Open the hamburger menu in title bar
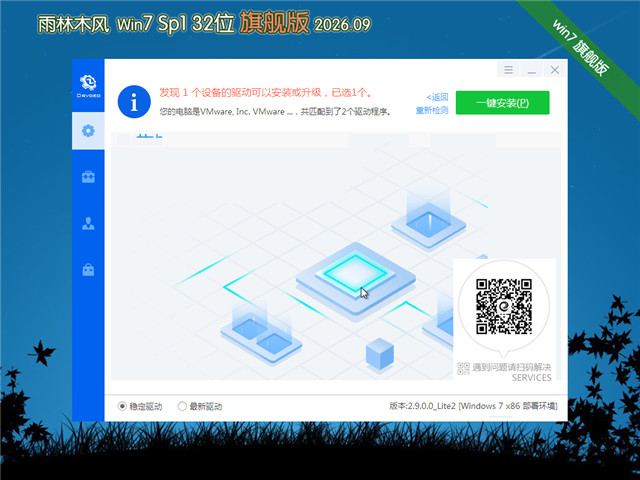Screen dimensions: 640x480 pos(508,70)
